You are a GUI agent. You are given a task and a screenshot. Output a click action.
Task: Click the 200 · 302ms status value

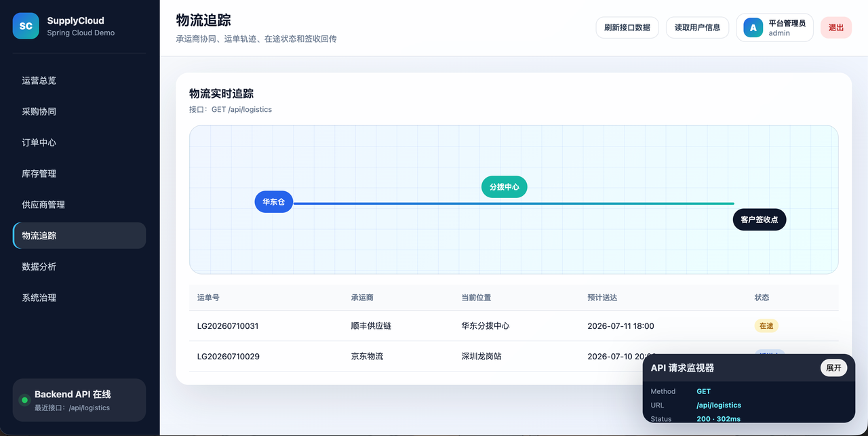point(719,419)
